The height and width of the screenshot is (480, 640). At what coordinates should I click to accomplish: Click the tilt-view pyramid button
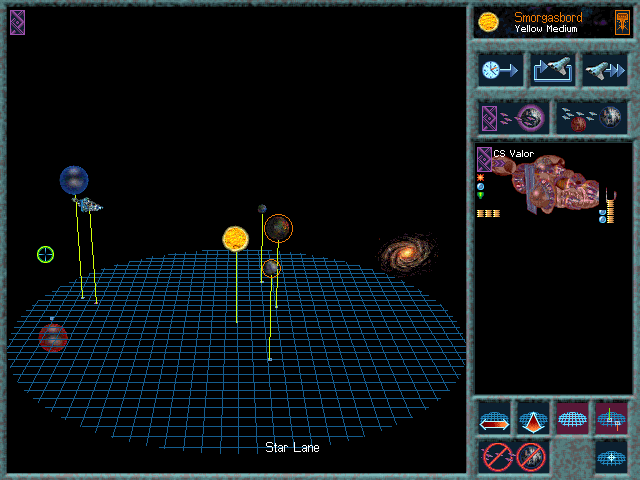coord(533,418)
